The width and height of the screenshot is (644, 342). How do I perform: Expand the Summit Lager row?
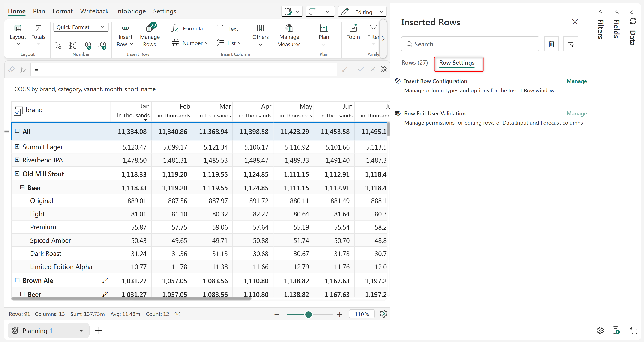pyautogui.click(x=17, y=147)
